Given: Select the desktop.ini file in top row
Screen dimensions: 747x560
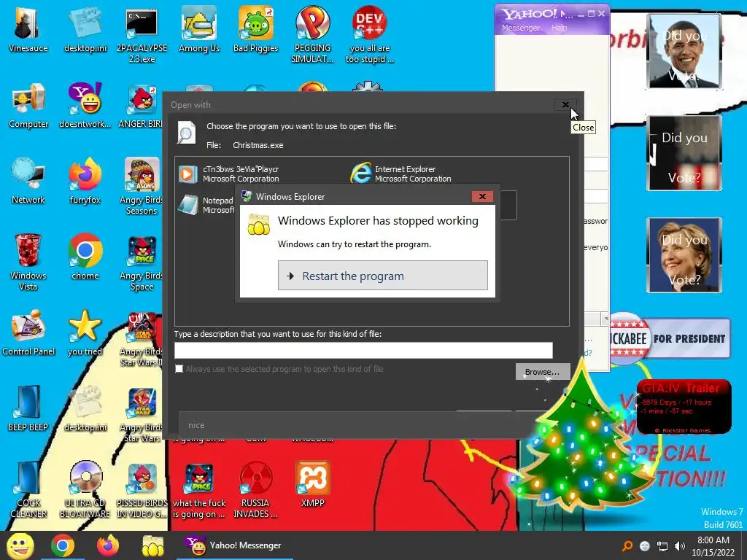Looking at the screenshot, I should [85, 29].
